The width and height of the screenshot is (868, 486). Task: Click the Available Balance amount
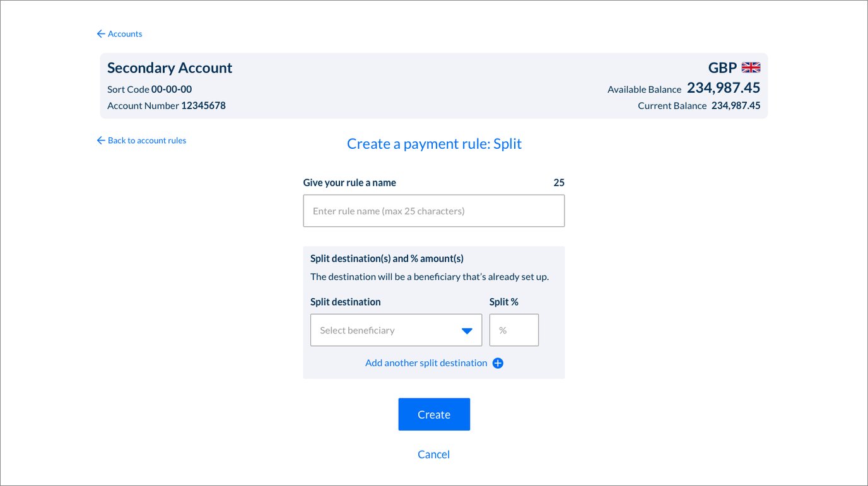pyautogui.click(x=723, y=88)
